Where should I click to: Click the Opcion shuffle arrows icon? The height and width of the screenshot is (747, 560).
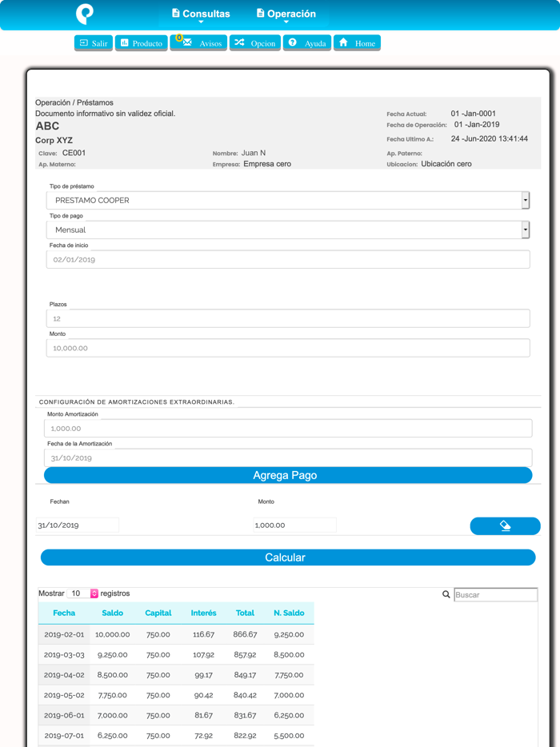242,42
